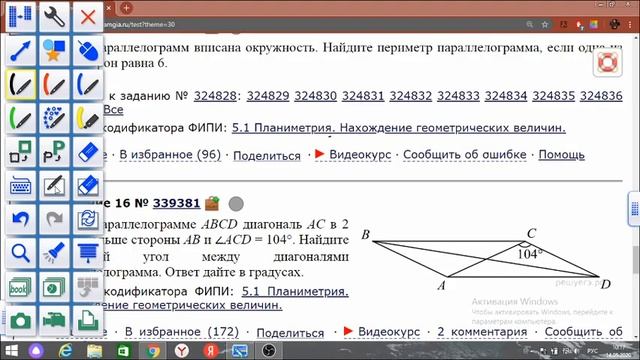Activate the screen shade curtain tool
Image resolution: width=640 pixels, height=360 pixels.
[x=88, y=253]
